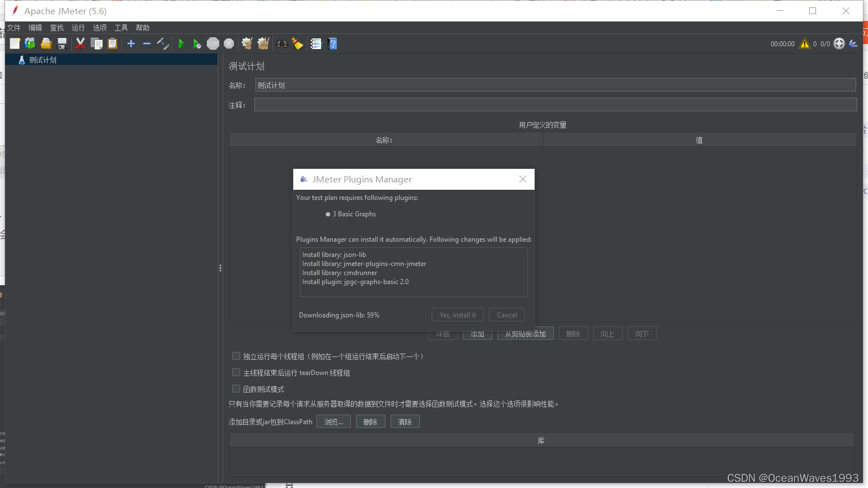Click the Open file folder icon

(46, 43)
